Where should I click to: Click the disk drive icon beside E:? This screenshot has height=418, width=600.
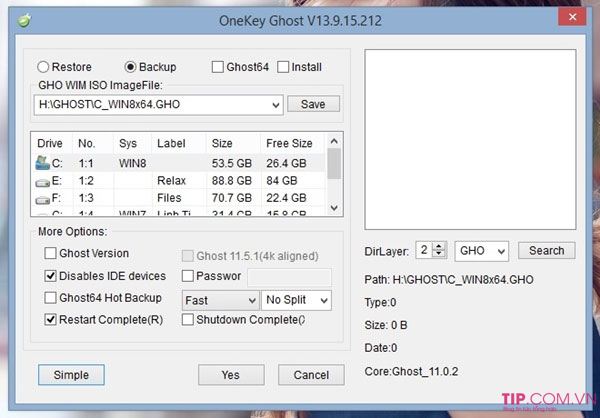coord(42,183)
